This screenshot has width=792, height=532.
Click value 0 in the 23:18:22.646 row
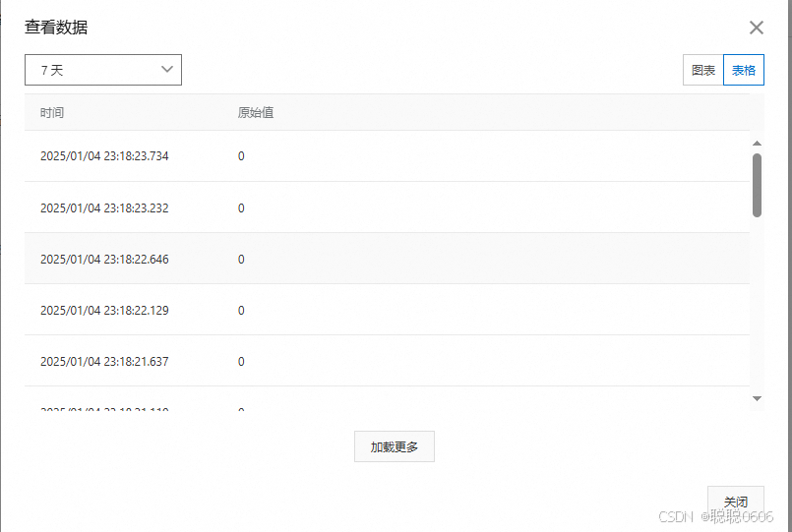(x=241, y=259)
